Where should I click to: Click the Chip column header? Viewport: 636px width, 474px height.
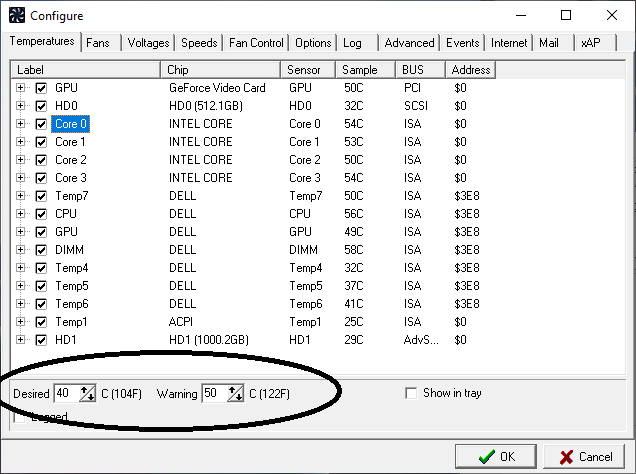[x=220, y=70]
